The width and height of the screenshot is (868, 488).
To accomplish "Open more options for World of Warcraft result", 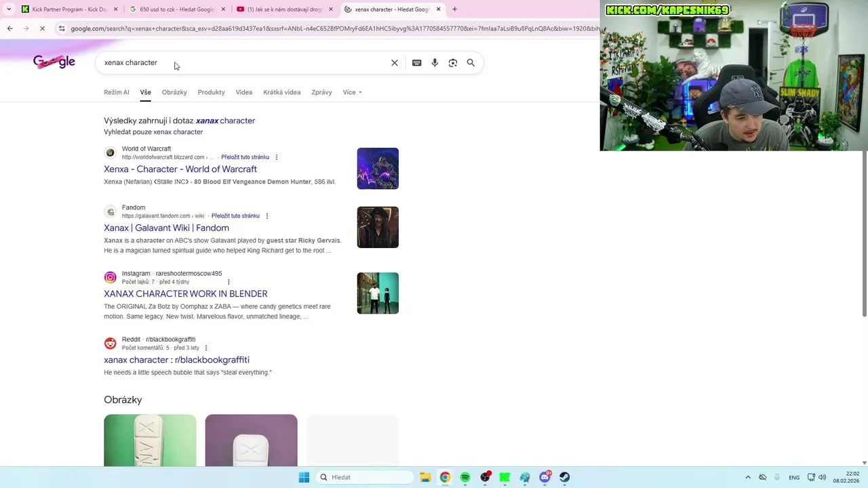I will (276, 157).
